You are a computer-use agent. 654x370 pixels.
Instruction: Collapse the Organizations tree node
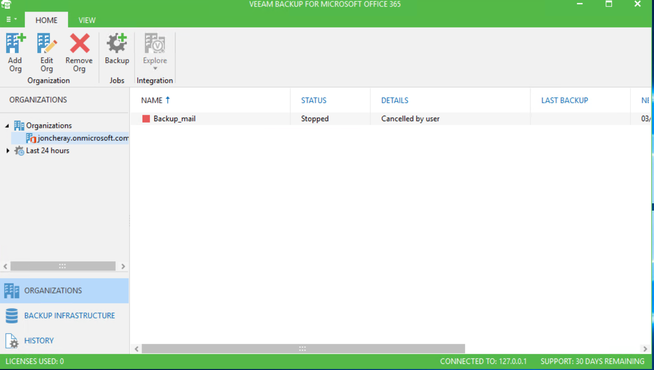(7, 126)
